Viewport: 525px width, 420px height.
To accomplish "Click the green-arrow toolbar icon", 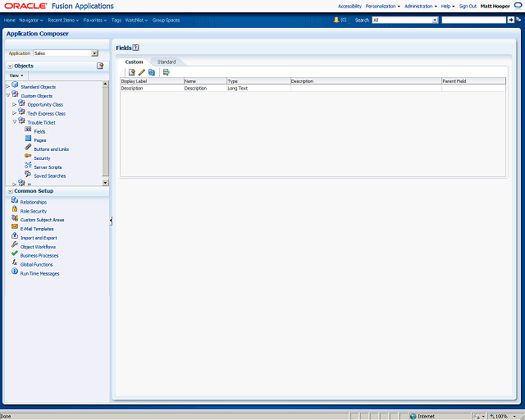I will click(x=166, y=72).
